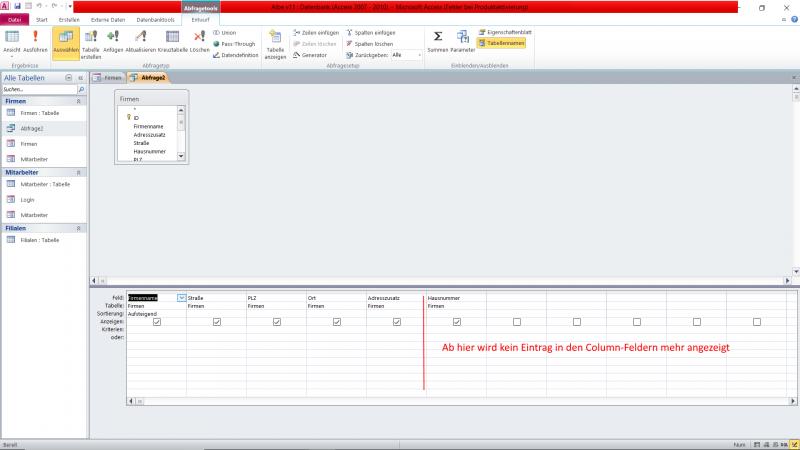The image size is (800, 450).
Task: Click the Union query option
Action: pyautogui.click(x=225, y=33)
